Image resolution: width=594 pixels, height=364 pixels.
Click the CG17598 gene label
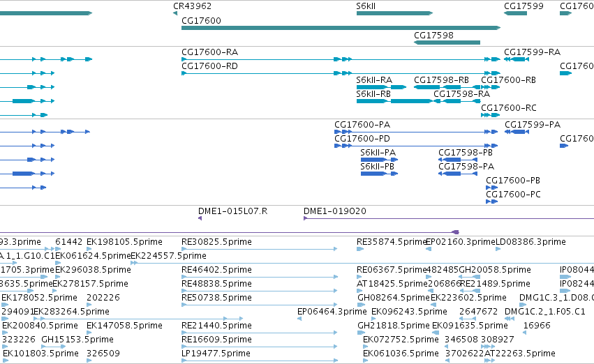point(433,35)
